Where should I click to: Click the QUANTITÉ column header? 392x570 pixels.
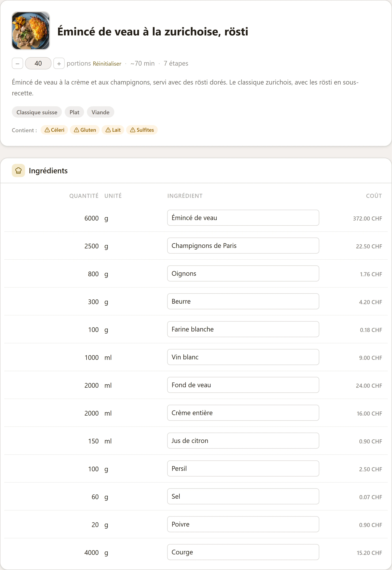(84, 196)
